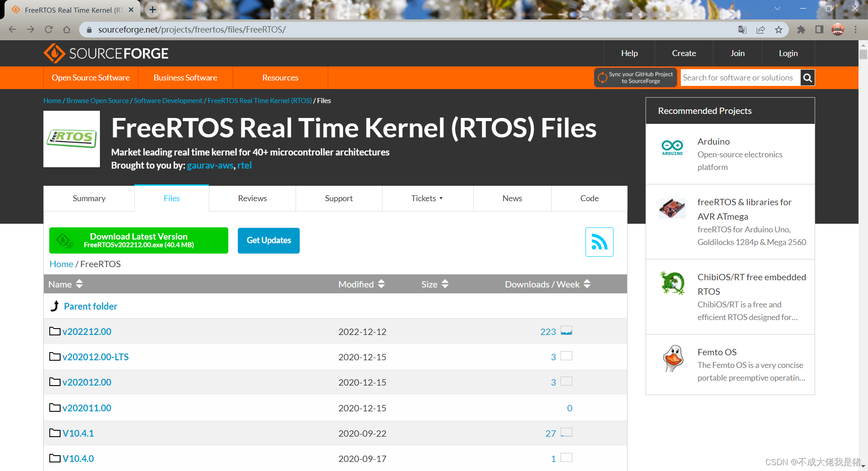868x471 pixels.
Task: Sort files by Name
Action: point(66,284)
